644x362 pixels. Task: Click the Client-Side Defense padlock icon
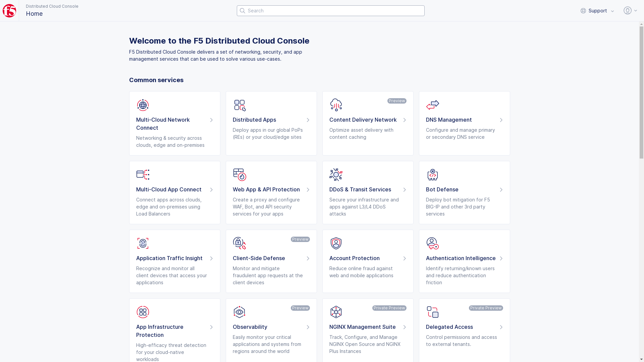coord(239,243)
